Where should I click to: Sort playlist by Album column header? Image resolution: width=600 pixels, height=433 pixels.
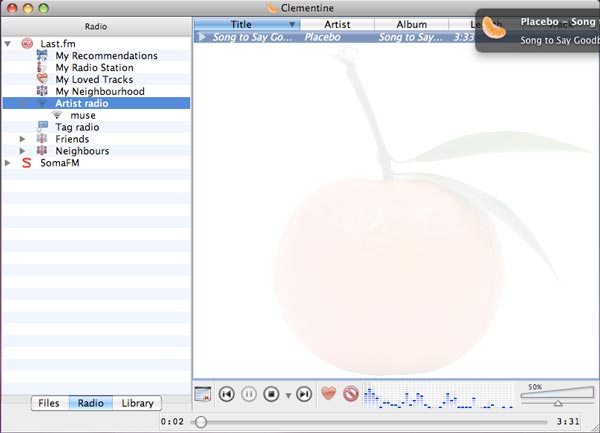[411, 24]
